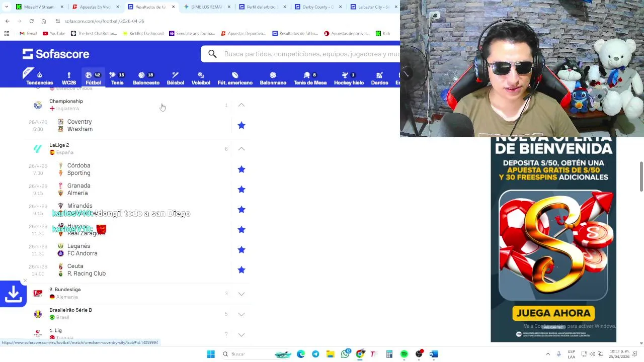Go back in browser history
Screen dimensions: 644x362
7,21
